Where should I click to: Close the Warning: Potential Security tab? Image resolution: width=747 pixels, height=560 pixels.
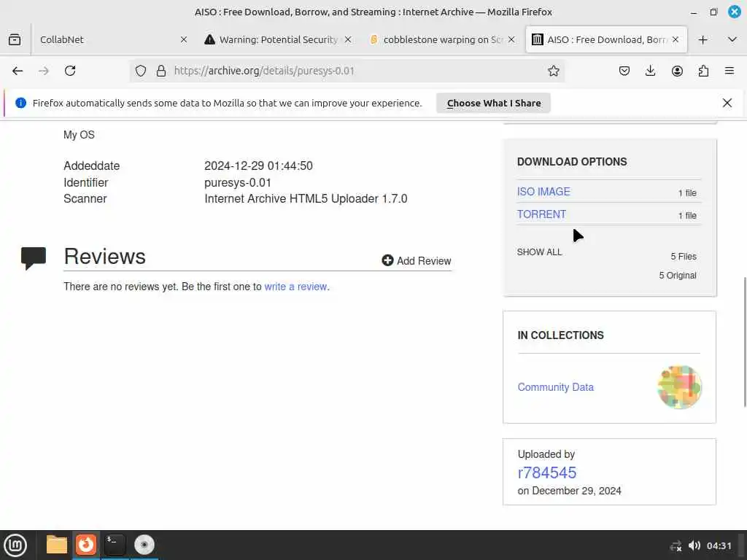pos(348,39)
